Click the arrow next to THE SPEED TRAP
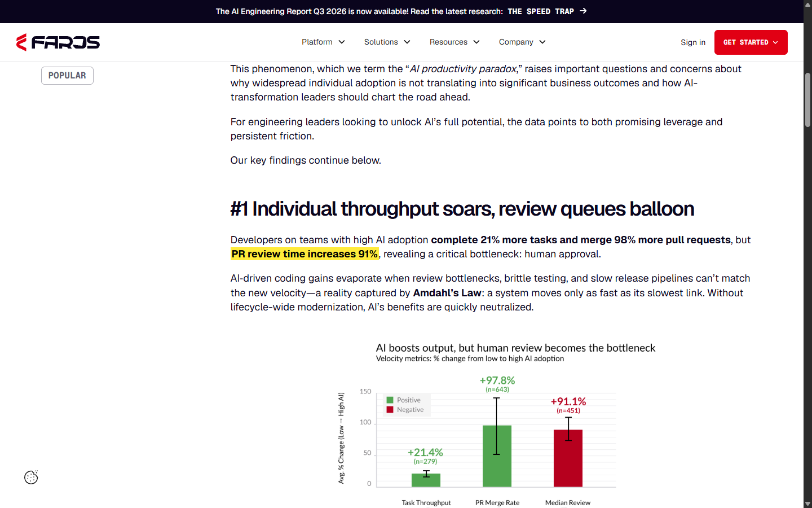Image resolution: width=812 pixels, height=508 pixels. coord(583,11)
